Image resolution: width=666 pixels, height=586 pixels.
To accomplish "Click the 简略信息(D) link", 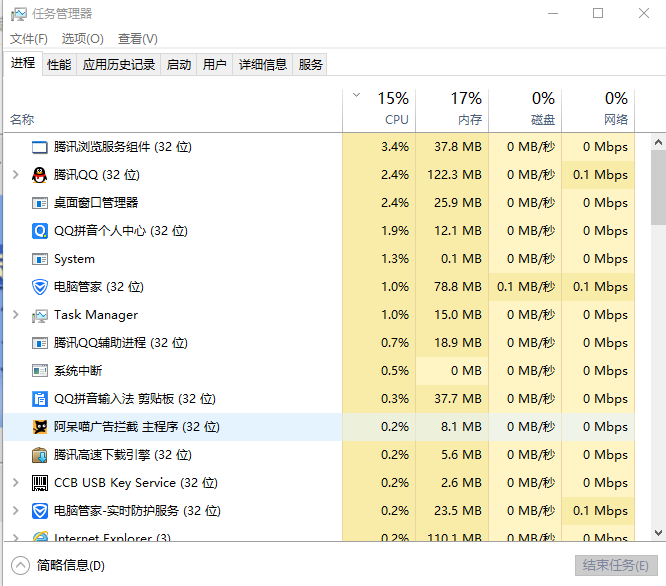I will click(71, 565).
